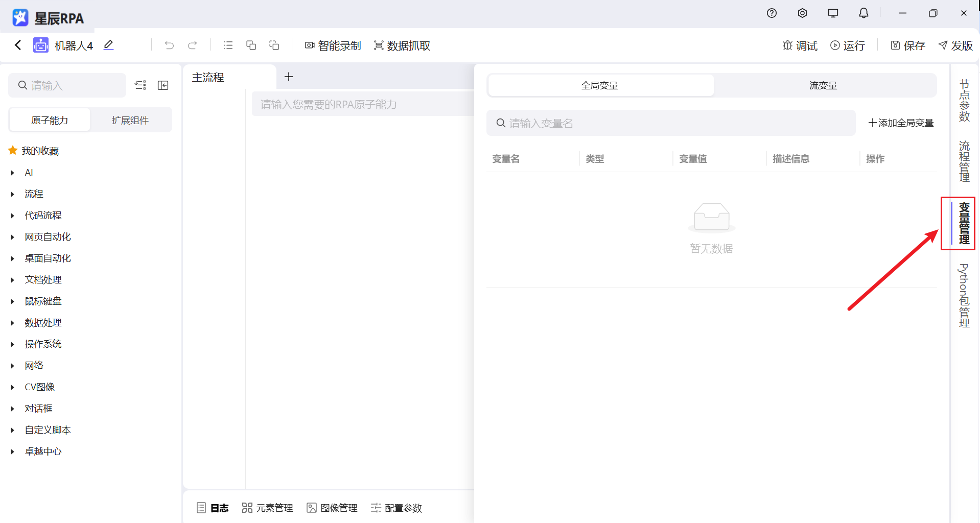Expand the 鼠标键盘 category
This screenshot has height=523, width=980.
tap(43, 301)
